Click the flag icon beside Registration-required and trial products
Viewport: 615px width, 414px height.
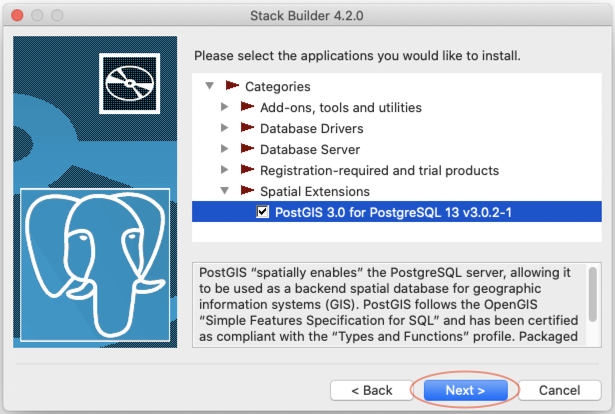(247, 169)
